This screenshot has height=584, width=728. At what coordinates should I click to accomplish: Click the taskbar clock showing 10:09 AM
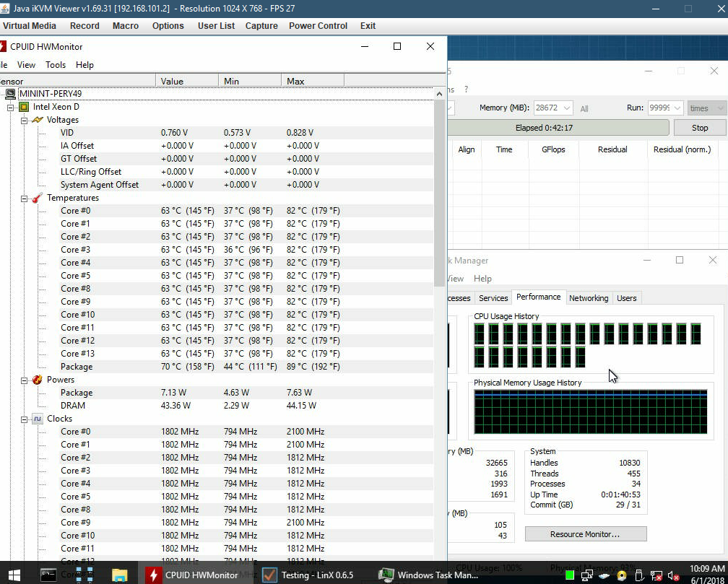pyautogui.click(x=707, y=575)
